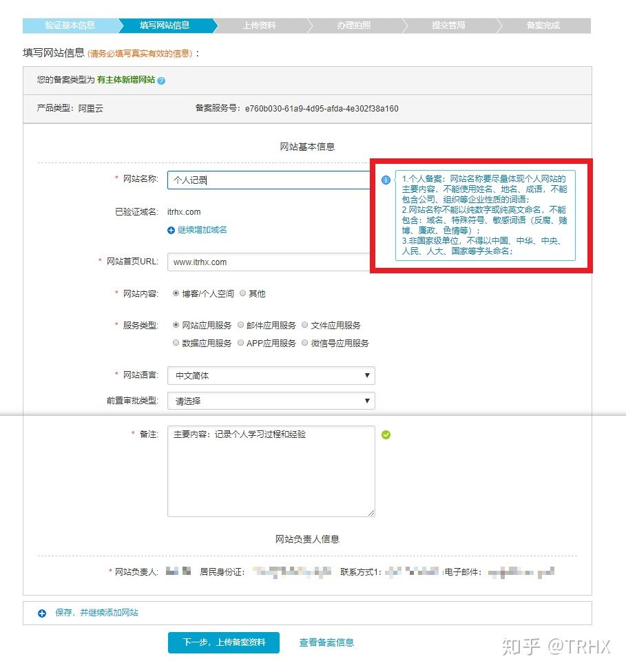Viewport: 626px width, 672px height.
Task: Click 保存，并继续添加网站 link
Action: (96, 613)
